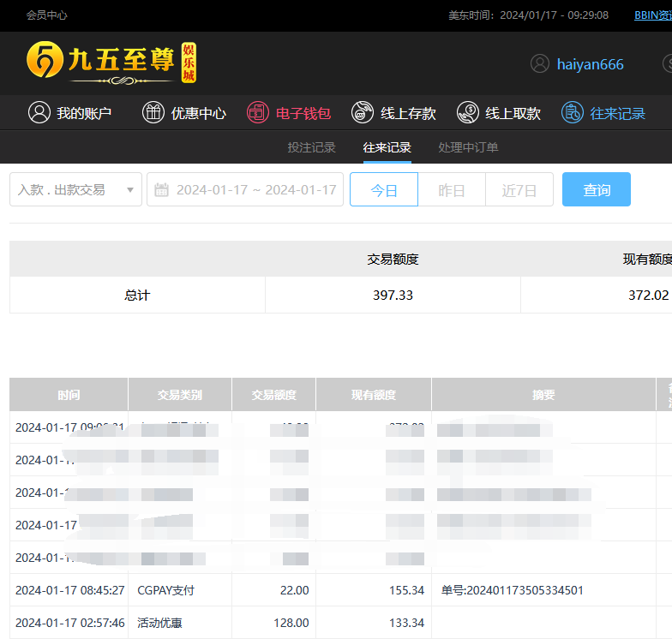Screen dimensions: 672x639
Task: Click the 我的账户 person icon
Action: click(x=39, y=112)
